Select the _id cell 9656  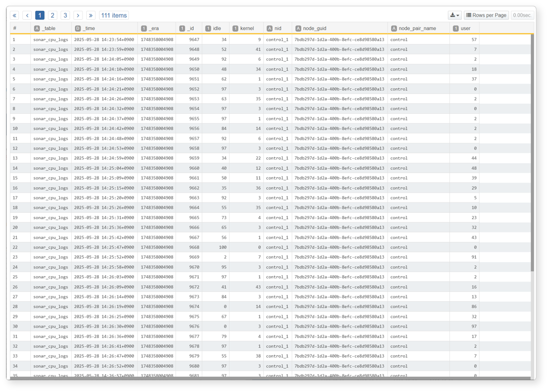coord(189,129)
